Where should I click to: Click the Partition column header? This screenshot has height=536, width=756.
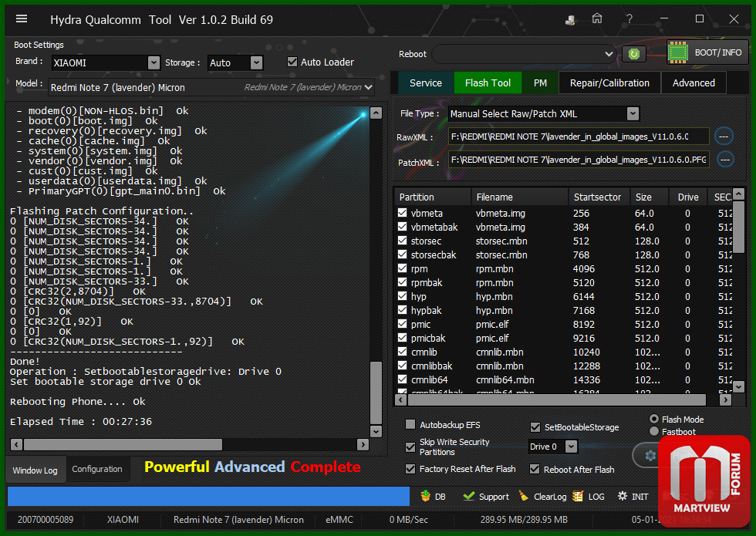click(433, 197)
